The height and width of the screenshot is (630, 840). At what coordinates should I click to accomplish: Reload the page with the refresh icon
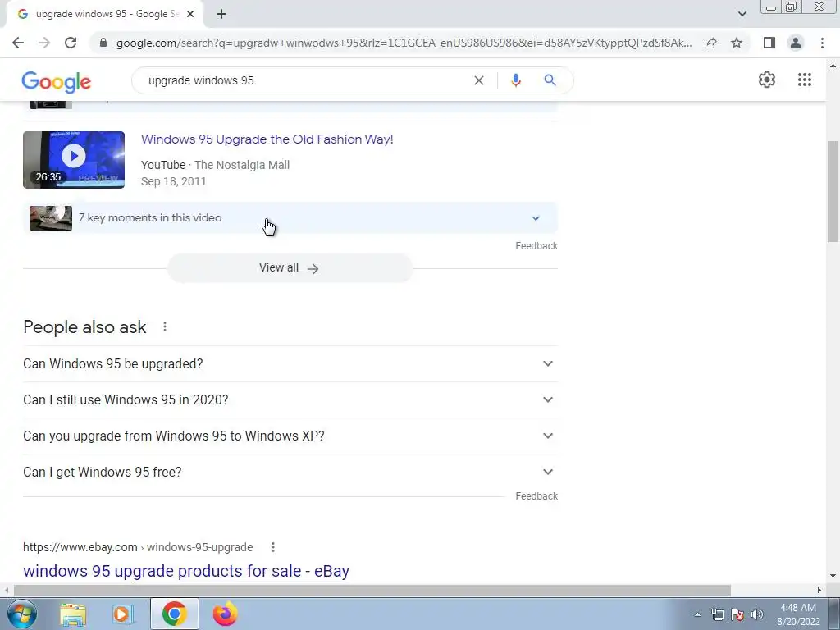(71, 43)
